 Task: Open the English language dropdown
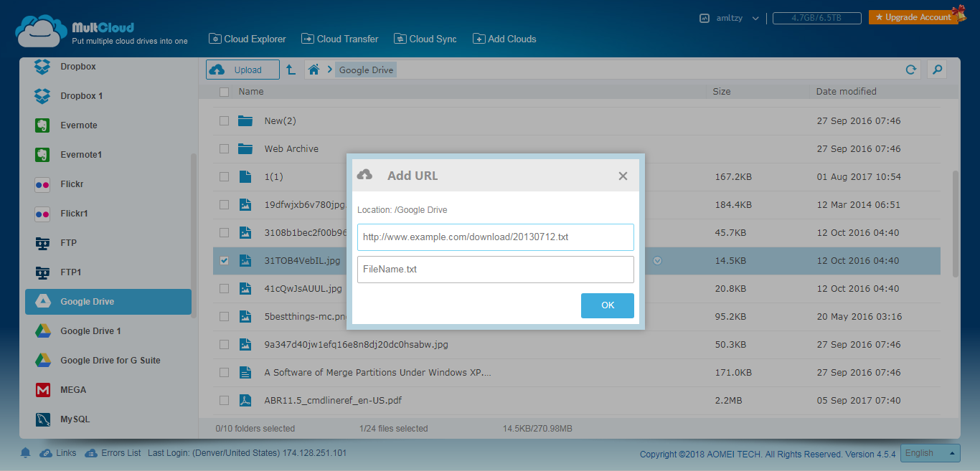(930, 453)
